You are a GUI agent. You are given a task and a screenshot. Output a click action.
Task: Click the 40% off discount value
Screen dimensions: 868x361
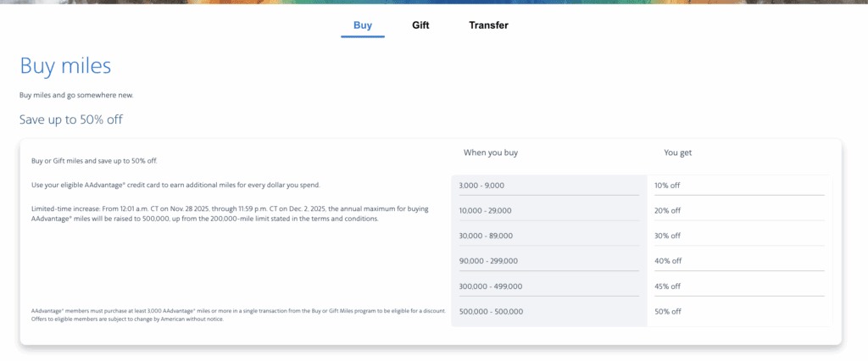click(668, 261)
